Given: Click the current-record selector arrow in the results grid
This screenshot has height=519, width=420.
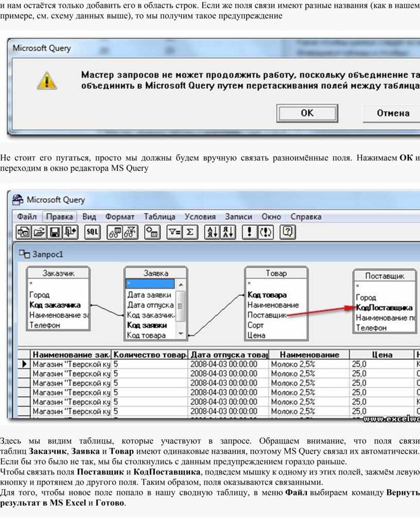Looking at the screenshot, I should pyautogui.click(x=24, y=364).
